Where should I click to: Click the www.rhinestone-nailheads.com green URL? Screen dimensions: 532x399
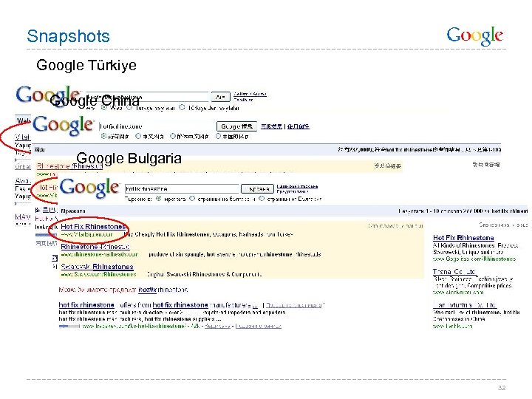coord(100,254)
